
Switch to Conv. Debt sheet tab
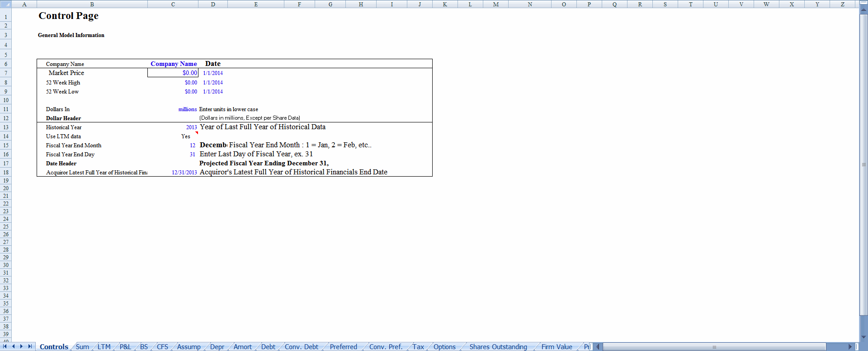[x=301, y=347]
